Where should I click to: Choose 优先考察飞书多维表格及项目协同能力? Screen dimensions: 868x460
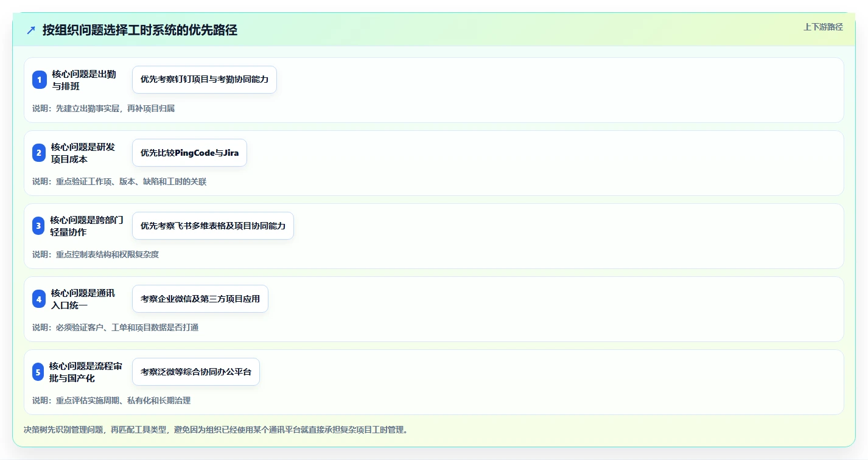[213, 226]
